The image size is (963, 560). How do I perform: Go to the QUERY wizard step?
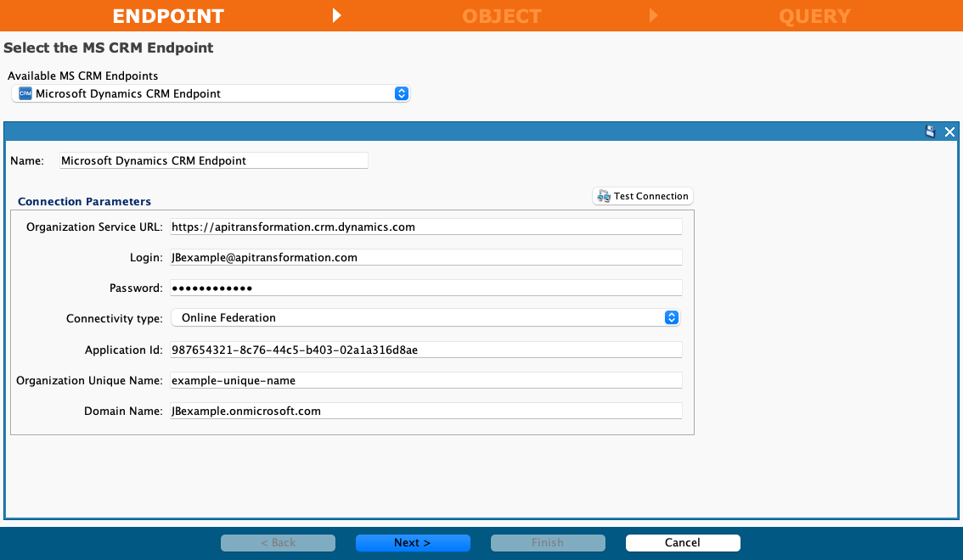814,15
